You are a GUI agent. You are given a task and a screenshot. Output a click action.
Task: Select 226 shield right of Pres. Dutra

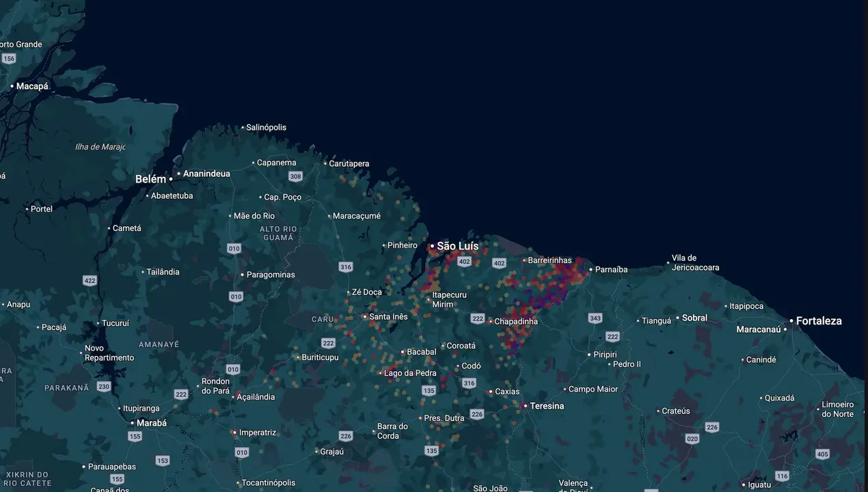pyautogui.click(x=477, y=414)
